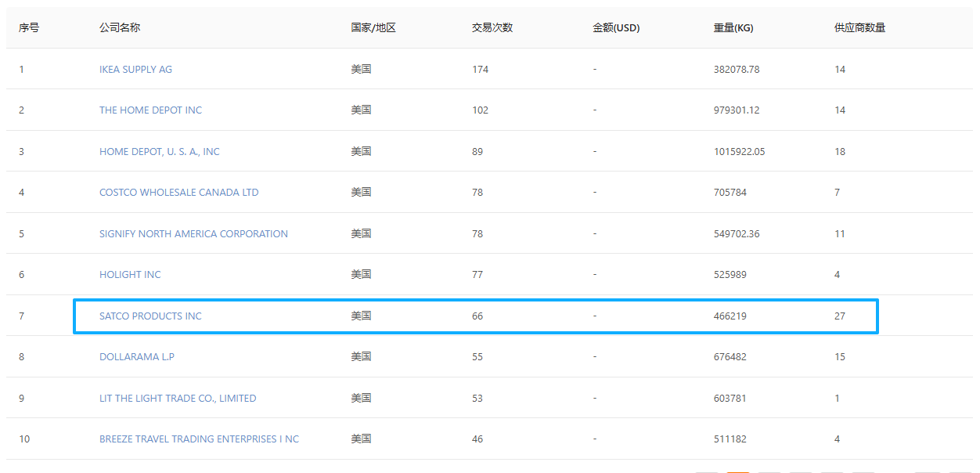
Task: Click the 供应商数量 column header
Action: [860, 27]
